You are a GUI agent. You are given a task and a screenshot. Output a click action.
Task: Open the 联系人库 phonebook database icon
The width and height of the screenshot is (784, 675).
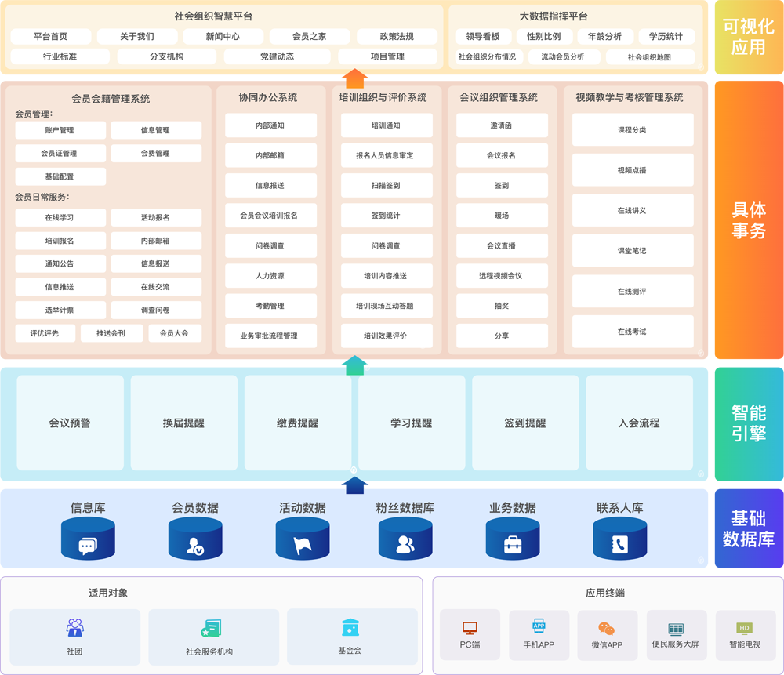click(619, 539)
